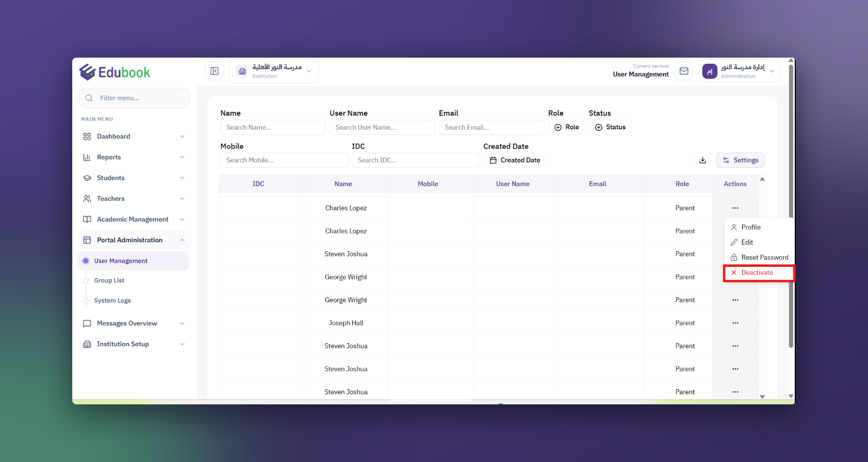Open the mail inbox icon
Screen dimensions: 868x462
pyautogui.click(x=684, y=71)
